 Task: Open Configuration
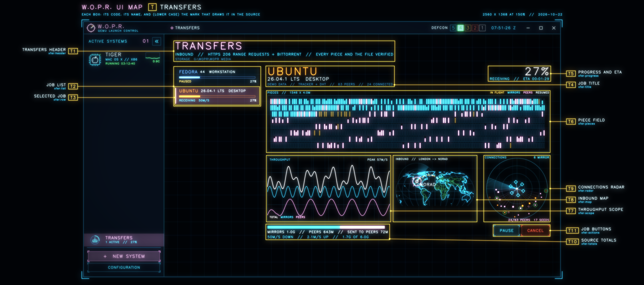(x=124, y=267)
